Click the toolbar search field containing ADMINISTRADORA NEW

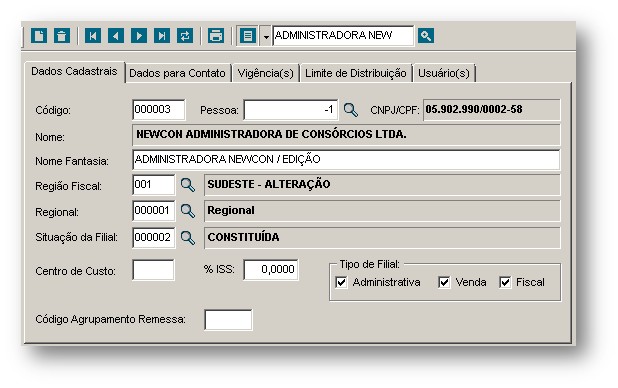pos(343,35)
